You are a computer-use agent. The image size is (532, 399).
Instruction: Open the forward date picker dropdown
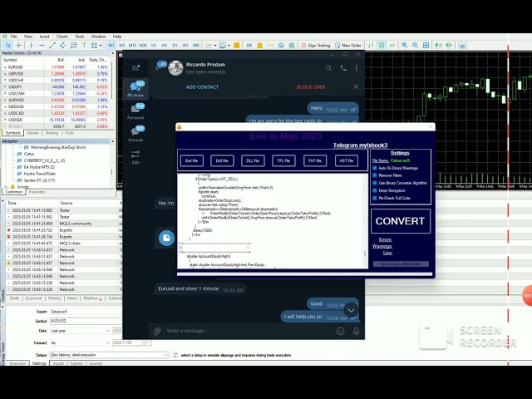(146, 343)
